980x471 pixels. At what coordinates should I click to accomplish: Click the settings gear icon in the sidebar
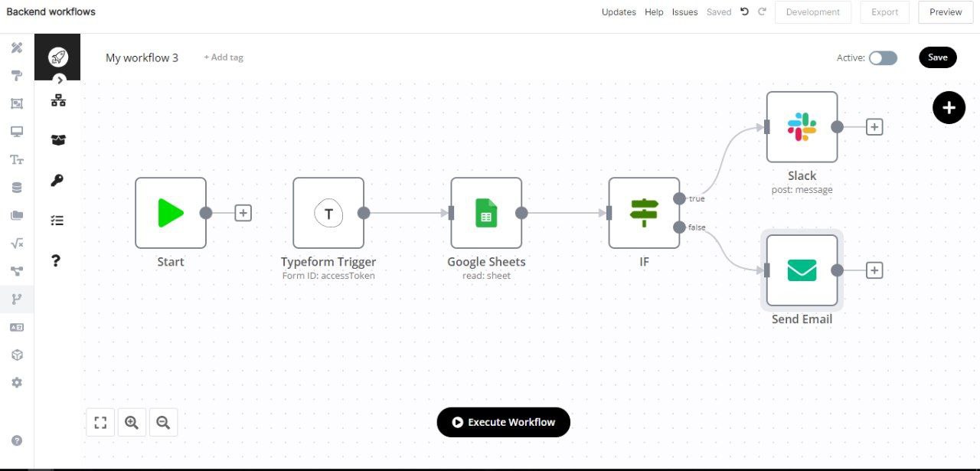click(x=17, y=382)
